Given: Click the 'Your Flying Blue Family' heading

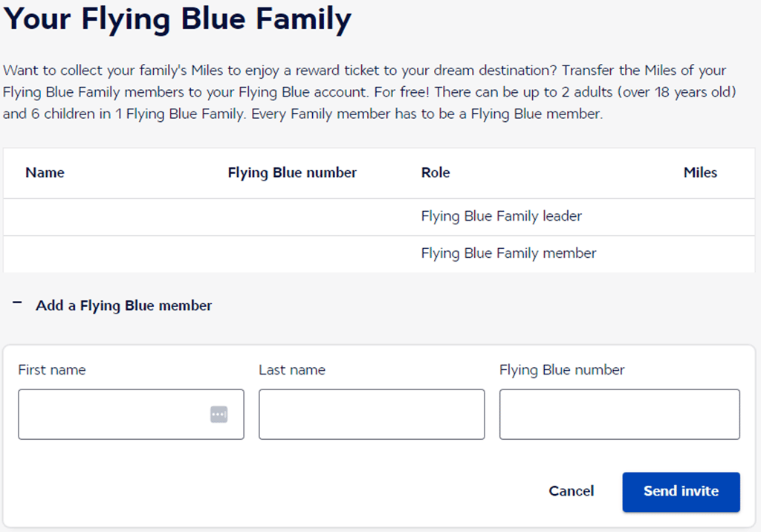Looking at the screenshot, I should pyautogui.click(x=177, y=20).
